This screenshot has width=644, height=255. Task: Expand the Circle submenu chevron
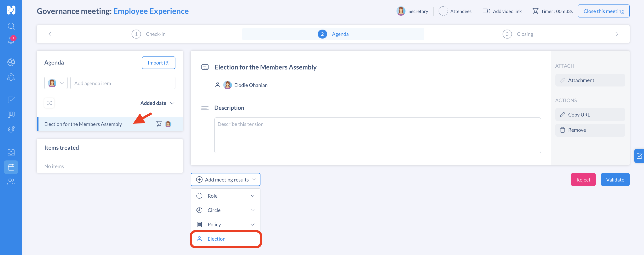[252, 210]
